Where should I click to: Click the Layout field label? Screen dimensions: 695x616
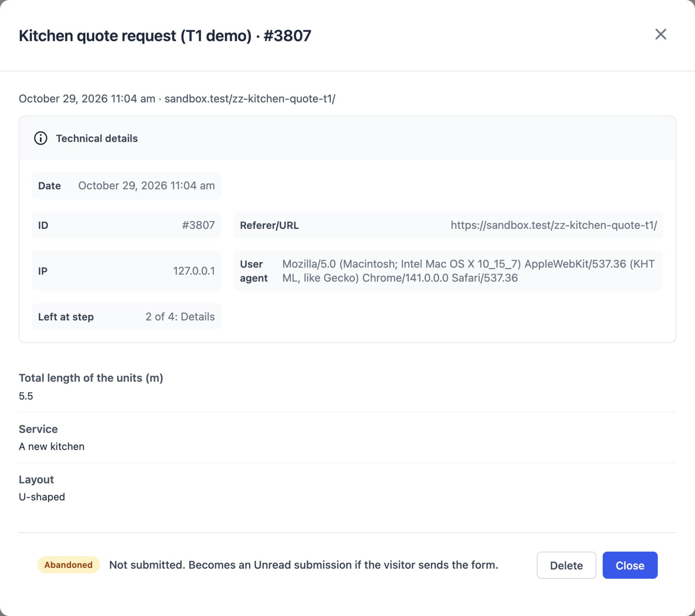[36, 480]
